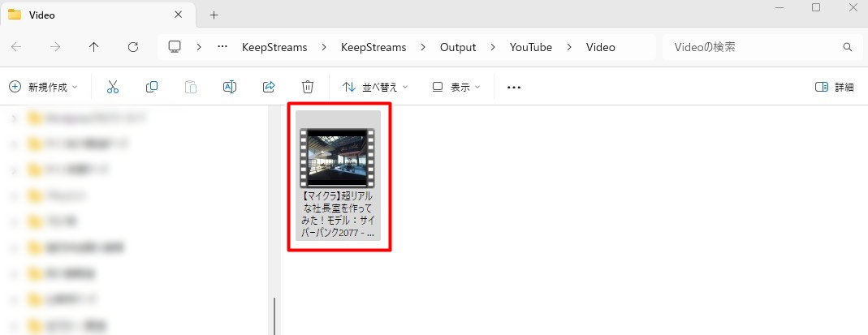Expand the second folder in navigation tree

(15, 144)
